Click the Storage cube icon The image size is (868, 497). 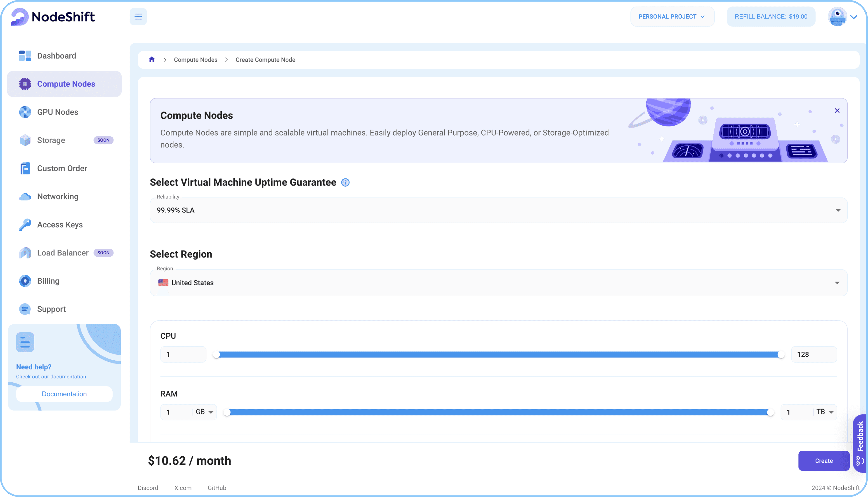(25, 140)
